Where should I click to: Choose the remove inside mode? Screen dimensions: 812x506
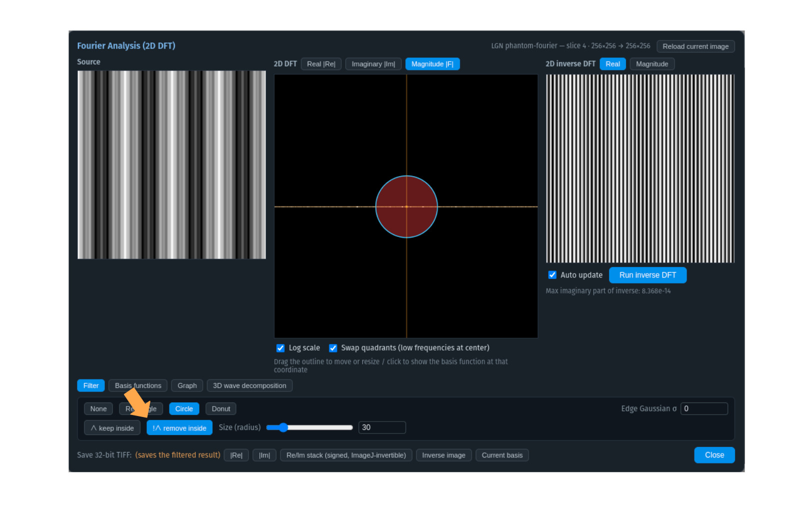click(179, 428)
